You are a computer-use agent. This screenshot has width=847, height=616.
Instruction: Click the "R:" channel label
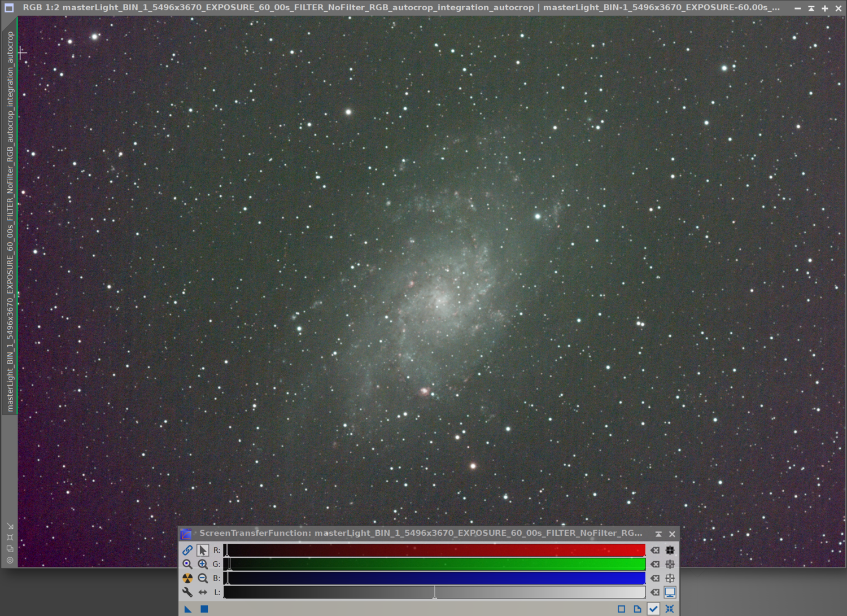pos(217,550)
